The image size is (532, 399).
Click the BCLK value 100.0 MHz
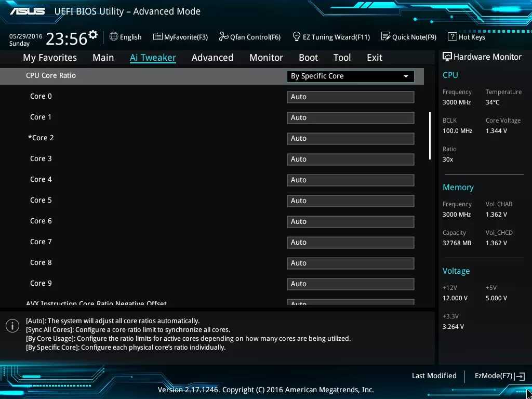pyautogui.click(x=457, y=130)
